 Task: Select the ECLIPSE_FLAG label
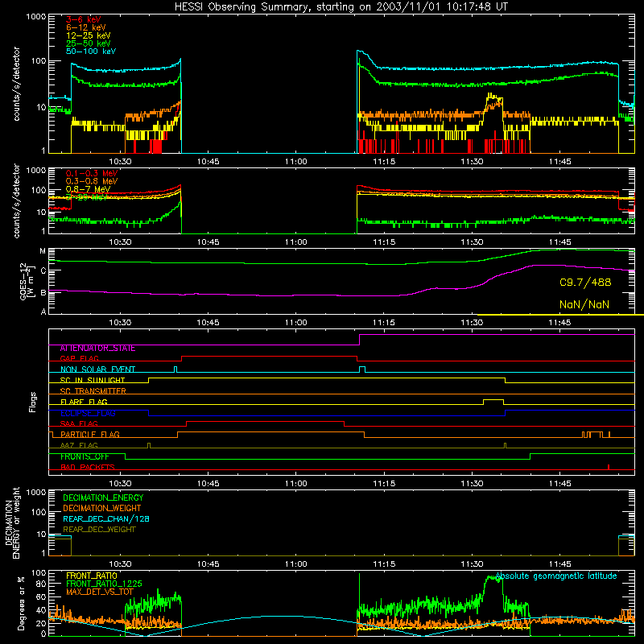pyautogui.click(x=88, y=413)
